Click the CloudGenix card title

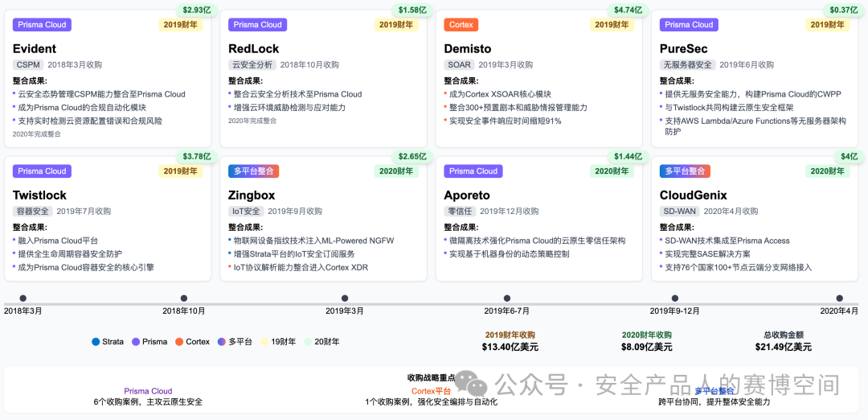tap(693, 195)
